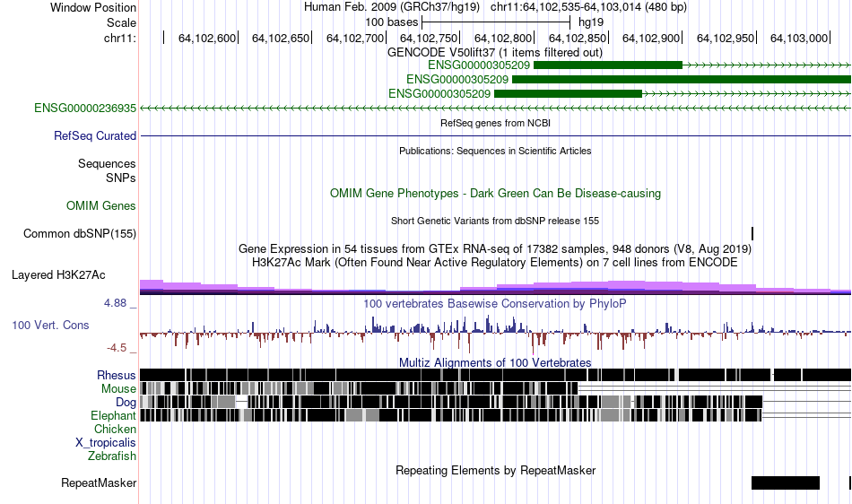852x504 pixels.
Task: Click the exon block of the ENSG00000305209 transcript whose label sits furthest left
Action: [x=568, y=94]
